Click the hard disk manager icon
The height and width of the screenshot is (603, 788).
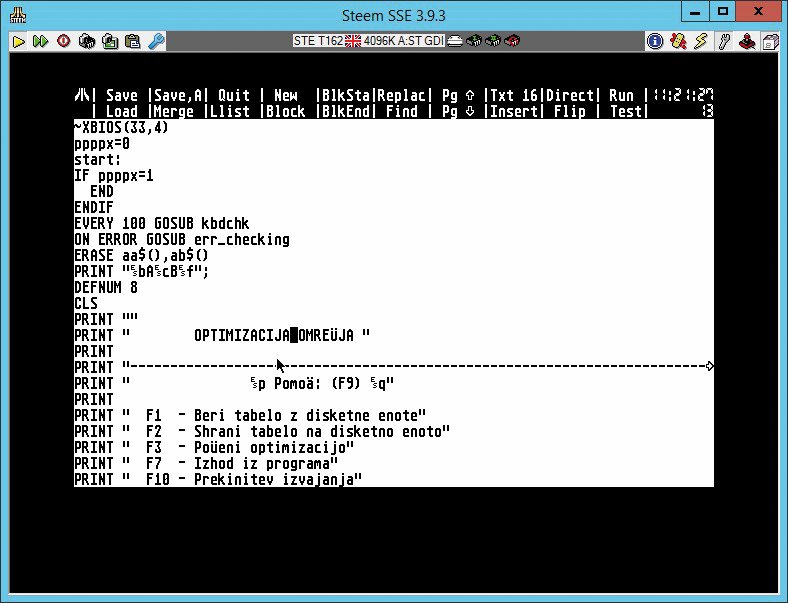pos(455,41)
